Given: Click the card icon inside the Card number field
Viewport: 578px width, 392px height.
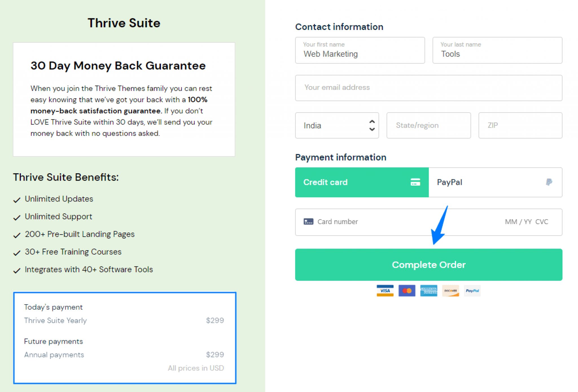Looking at the screenshot, I should click(x=308, y=222).
